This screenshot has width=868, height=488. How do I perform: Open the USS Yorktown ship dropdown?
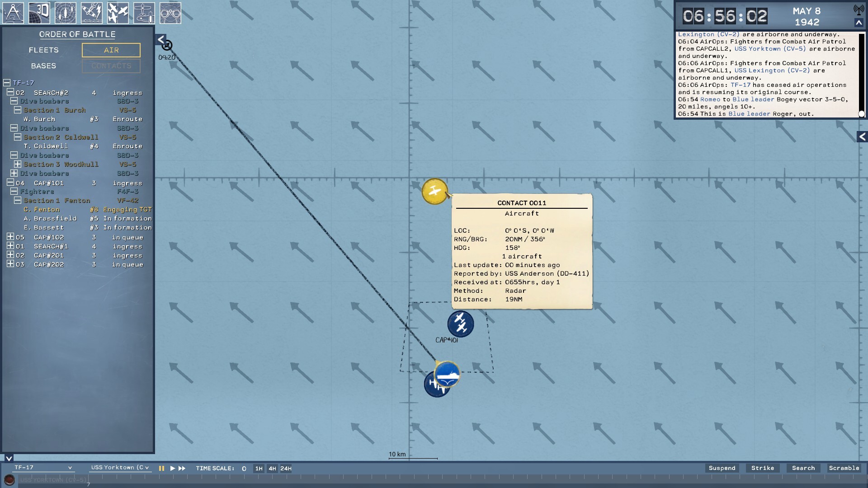tap(120, 468)
